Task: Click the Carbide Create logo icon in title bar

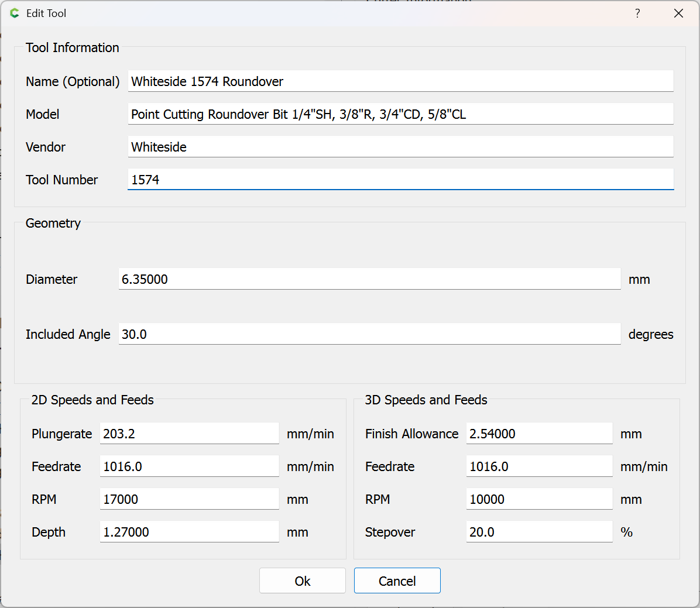Action: click(15, 13)
